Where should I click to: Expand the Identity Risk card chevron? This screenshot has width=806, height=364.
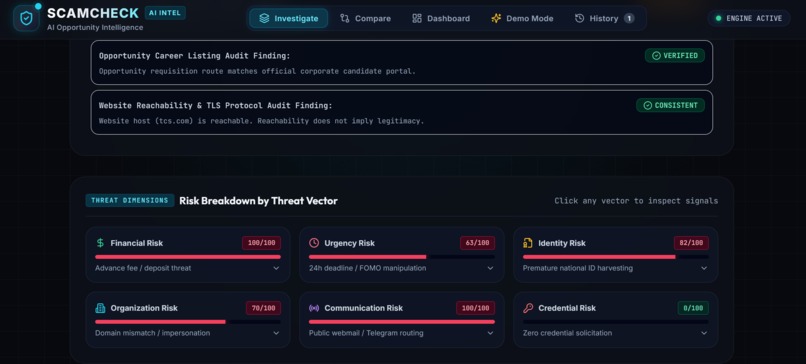point(704,268)
